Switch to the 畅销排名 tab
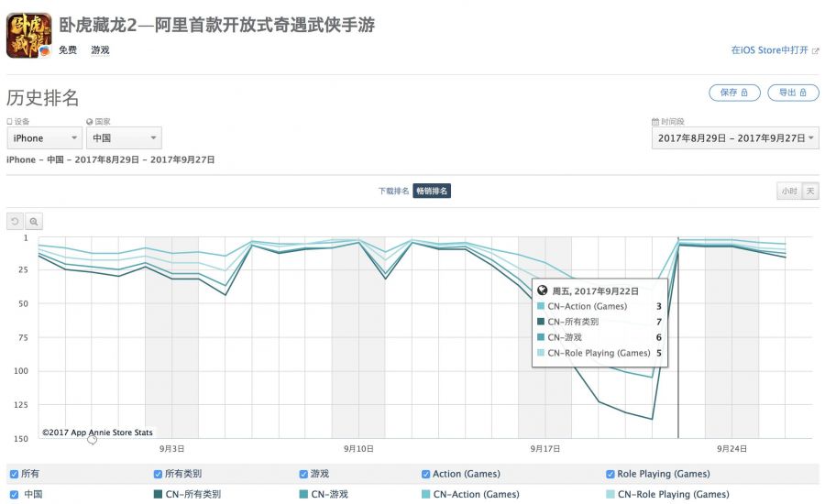The width and height of the screenshot is (825, 504). (432, 191)
